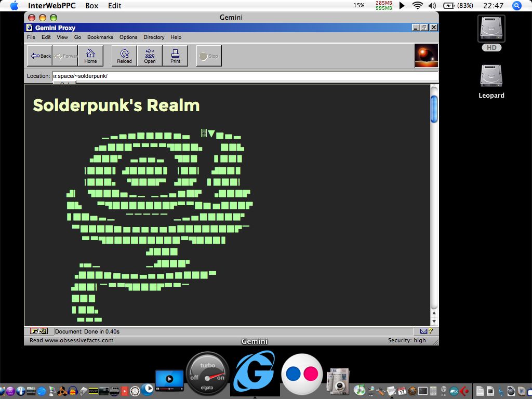Open the Directory menu
Image resolution: width=532 pixels, height=399 pixels.
pyautogui.click(x=154, y=37)
